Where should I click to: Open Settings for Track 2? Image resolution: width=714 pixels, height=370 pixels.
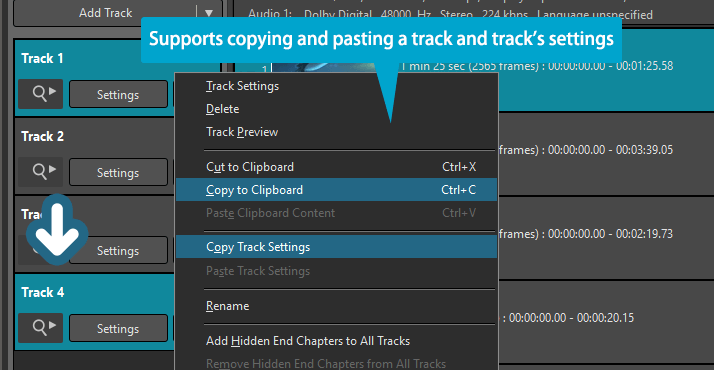[118, 172]
